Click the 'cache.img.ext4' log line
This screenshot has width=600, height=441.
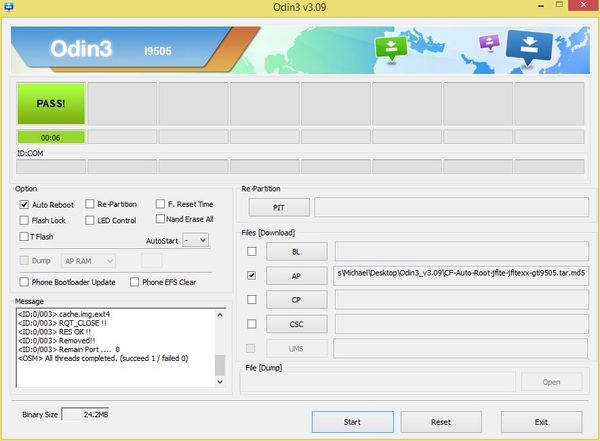tap(64, 314)
